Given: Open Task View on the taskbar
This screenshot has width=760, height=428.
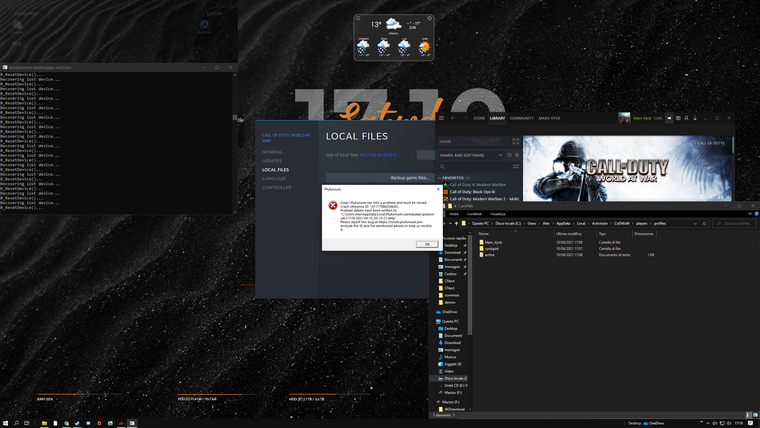Looking at the screenshot, I should [x=27, y=423].
